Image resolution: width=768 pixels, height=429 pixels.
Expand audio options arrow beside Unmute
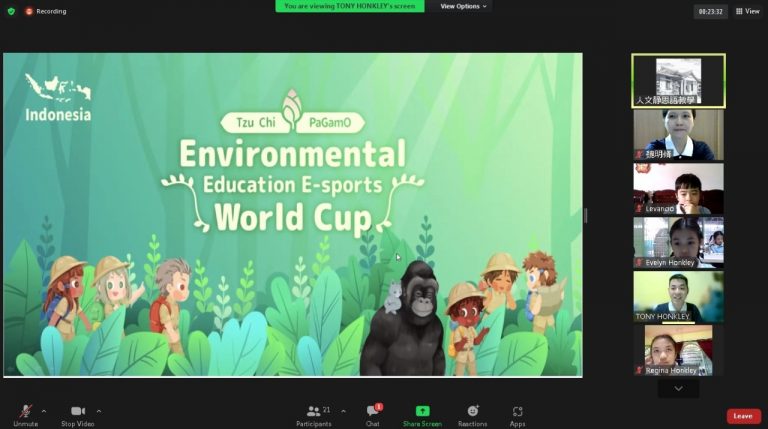click(x=44, y=411)
